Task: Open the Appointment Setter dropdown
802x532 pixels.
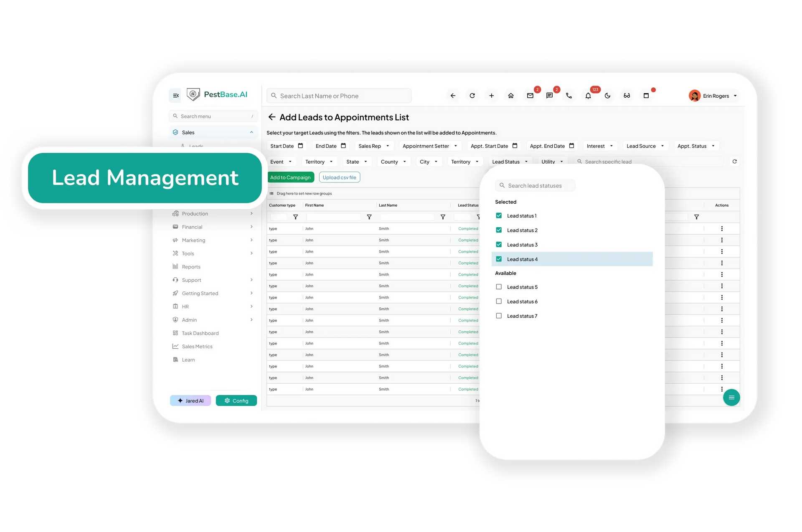Action: coord(430,146)
